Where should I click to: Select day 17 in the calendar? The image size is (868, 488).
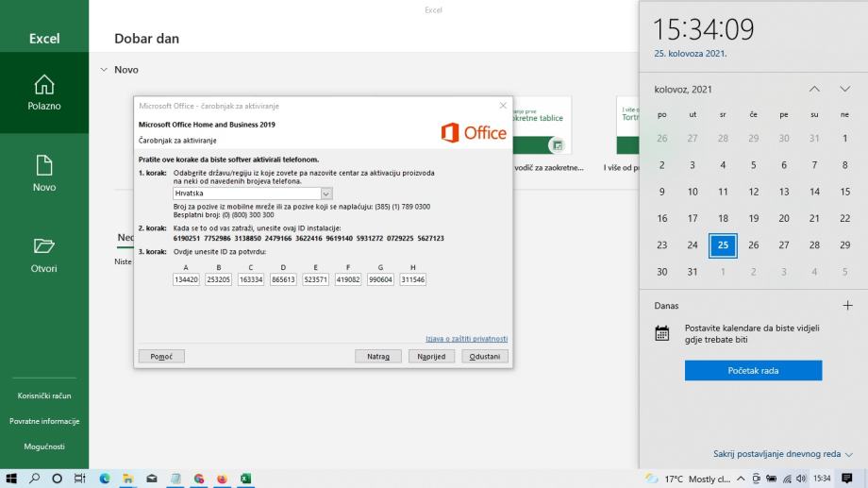click(693, 218)
